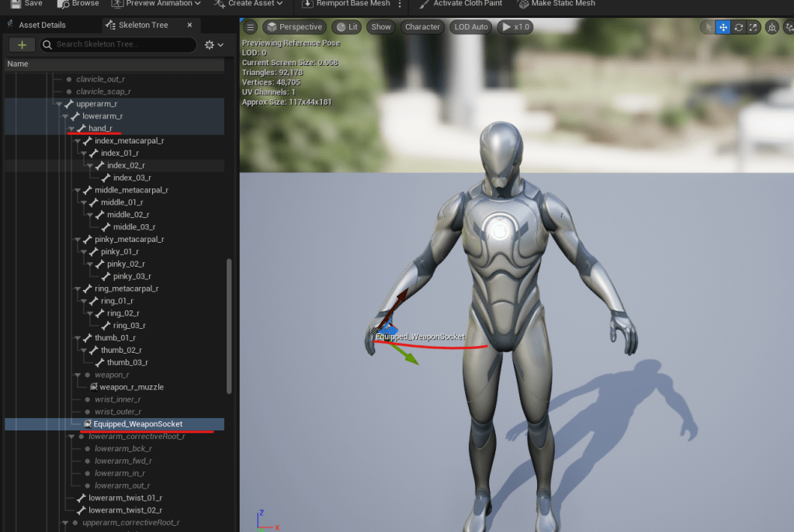Viewport: 794px width, 532px height.
Task: Click the LOD Auto button
Action: [x=471, y=27]
